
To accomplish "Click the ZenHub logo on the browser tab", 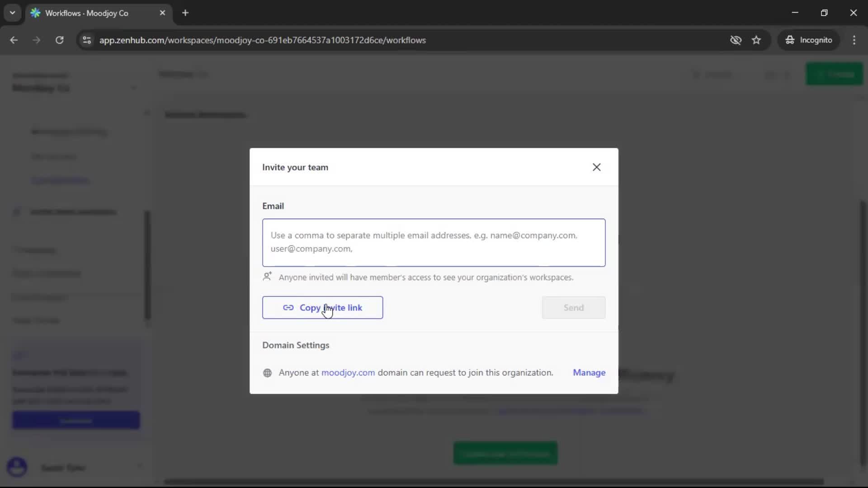I will (x=36, y=13).
